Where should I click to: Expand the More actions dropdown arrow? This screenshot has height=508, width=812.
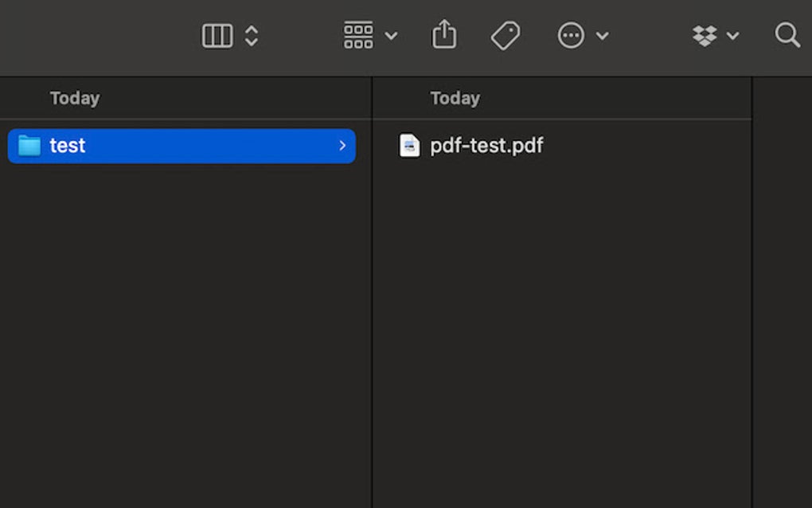(x=603, y=37)
